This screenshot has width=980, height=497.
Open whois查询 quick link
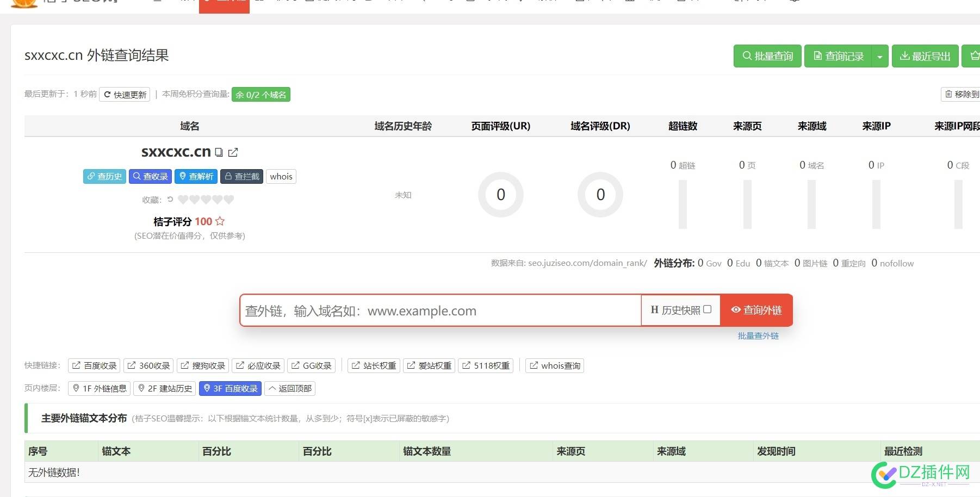[555, 365]
